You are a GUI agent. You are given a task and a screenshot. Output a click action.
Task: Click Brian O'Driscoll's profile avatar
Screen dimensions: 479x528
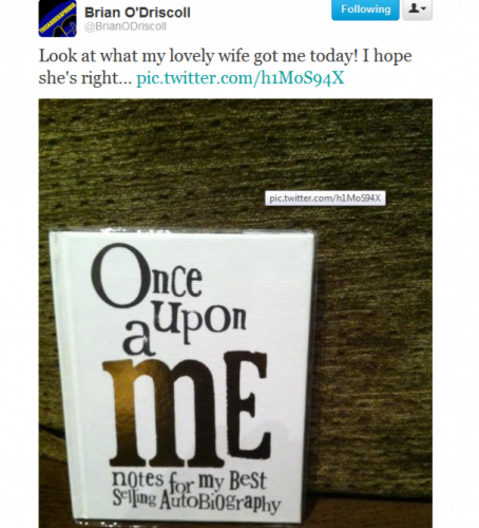[57, 18]
